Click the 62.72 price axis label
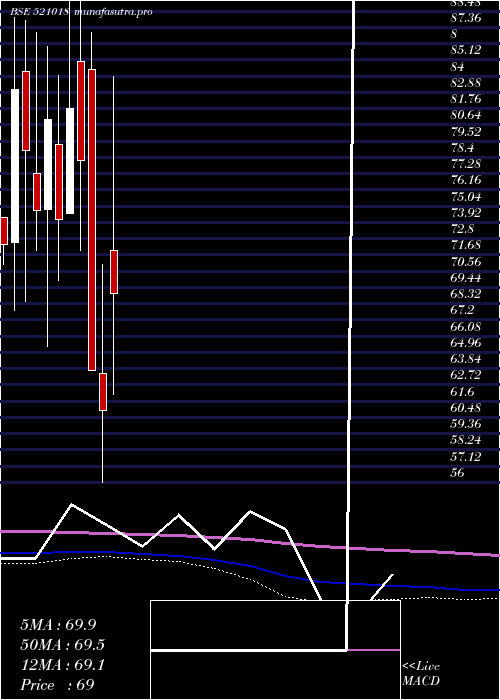 (466, 375)
